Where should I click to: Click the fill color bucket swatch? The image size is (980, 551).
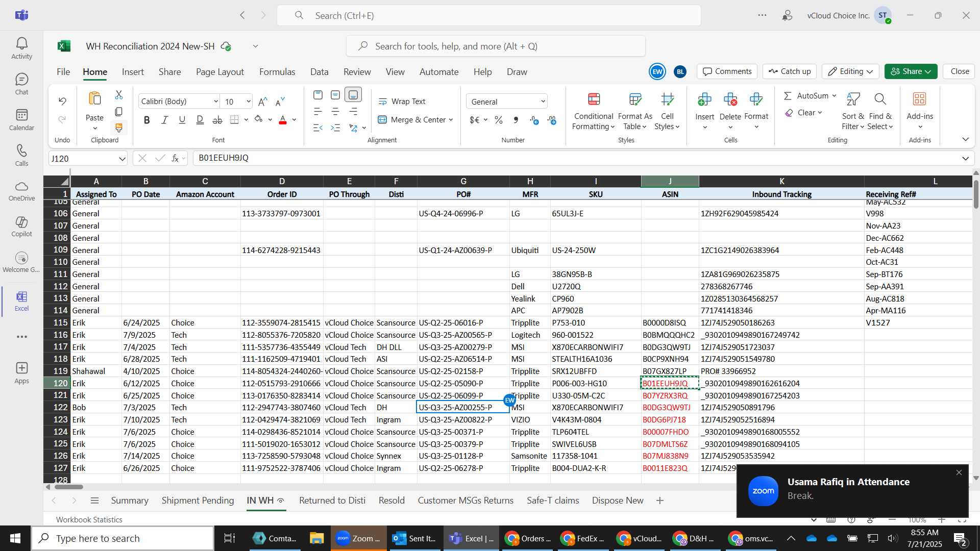[259, 120]
